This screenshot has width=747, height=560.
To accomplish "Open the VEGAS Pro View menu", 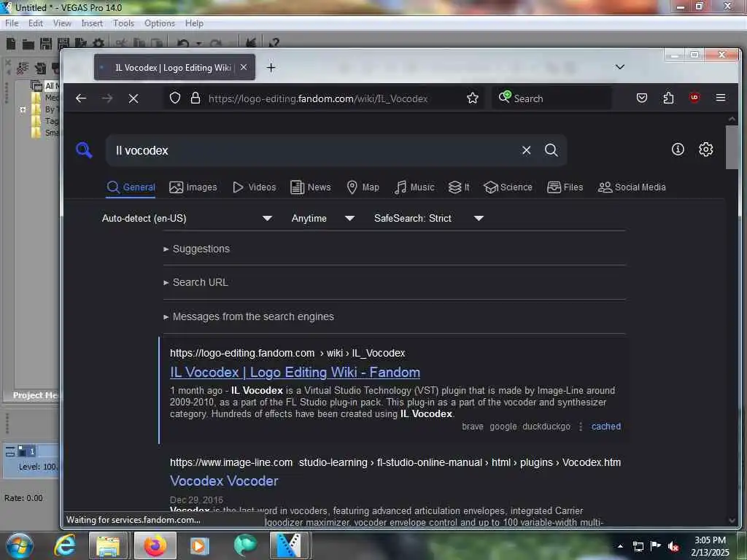I will tap(62, 23).
